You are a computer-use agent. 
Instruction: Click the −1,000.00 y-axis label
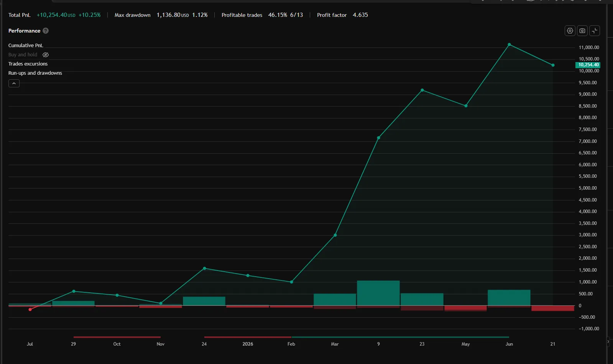coord(589,329)
